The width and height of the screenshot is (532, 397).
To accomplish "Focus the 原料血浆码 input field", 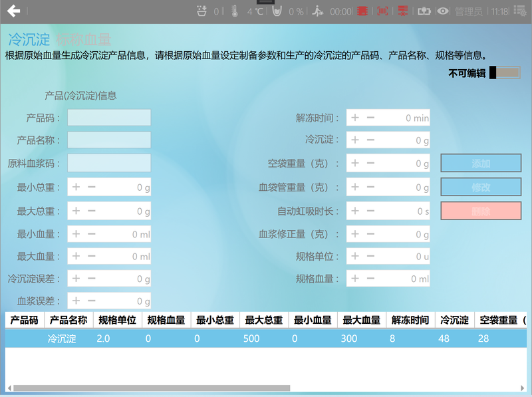I will 109,163.
